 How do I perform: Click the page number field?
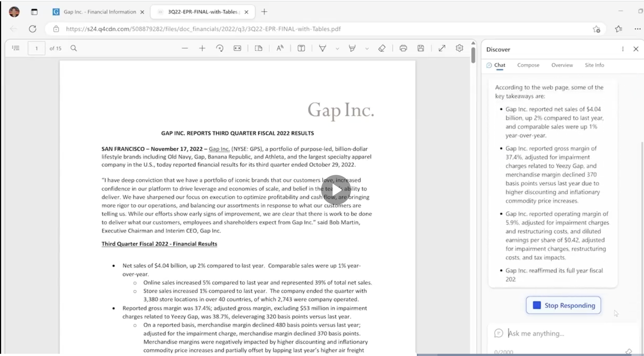click(x=37, y=48)
